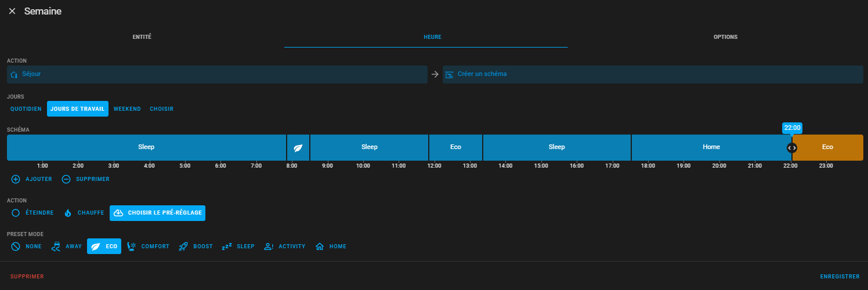Select the Away preset mode
The height and width of the screenshot is (290, 868).
click(x=67, y=246)
